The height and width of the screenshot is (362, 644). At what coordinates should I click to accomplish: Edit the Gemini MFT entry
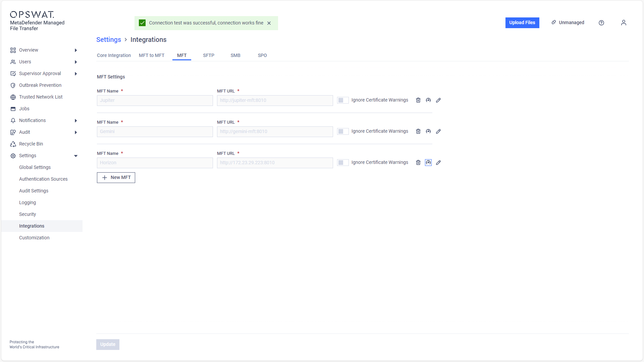click(438, 131)
